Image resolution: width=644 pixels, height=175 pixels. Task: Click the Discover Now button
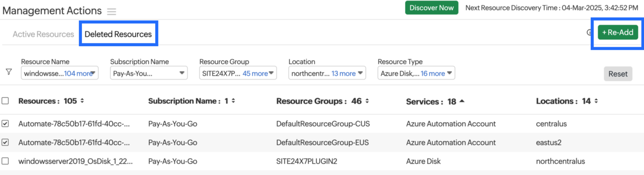431,8
